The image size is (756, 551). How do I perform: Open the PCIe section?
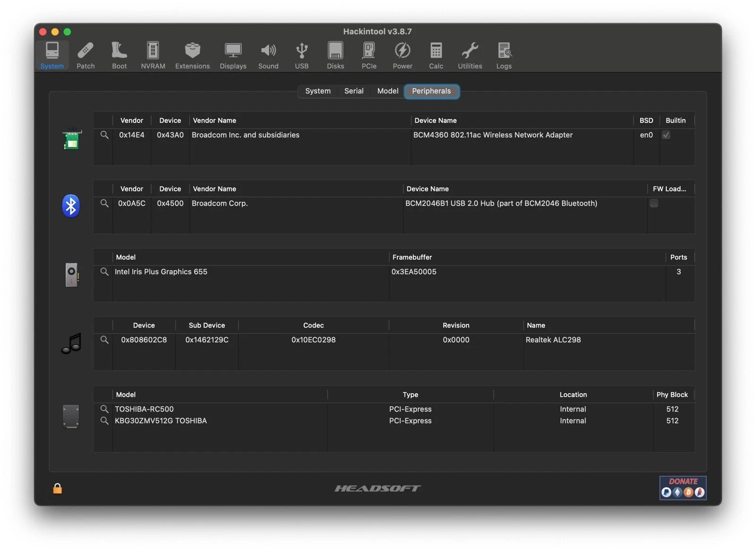coord(369,55)
